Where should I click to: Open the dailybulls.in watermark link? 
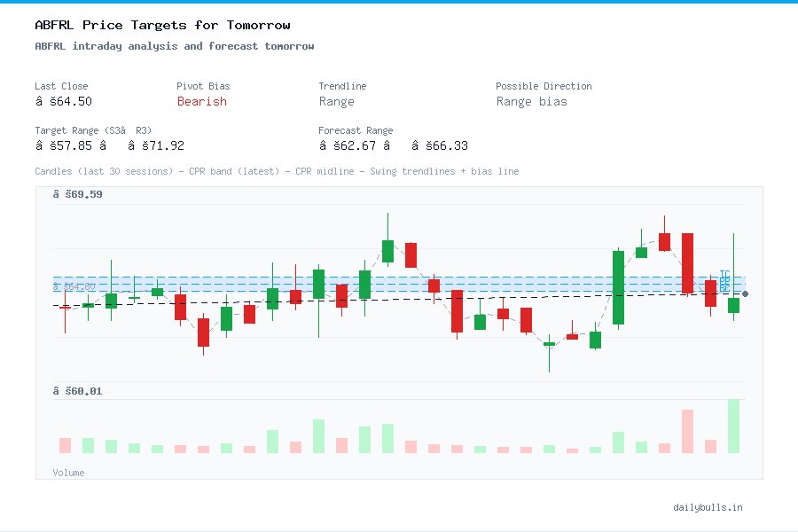click(708, 507)
